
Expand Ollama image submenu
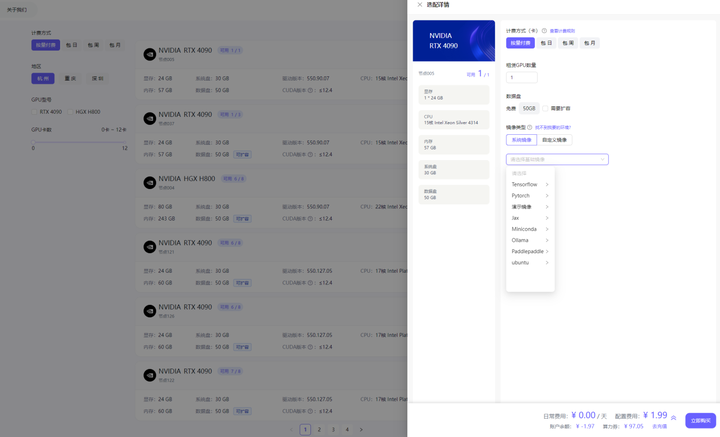click(530, 241)
